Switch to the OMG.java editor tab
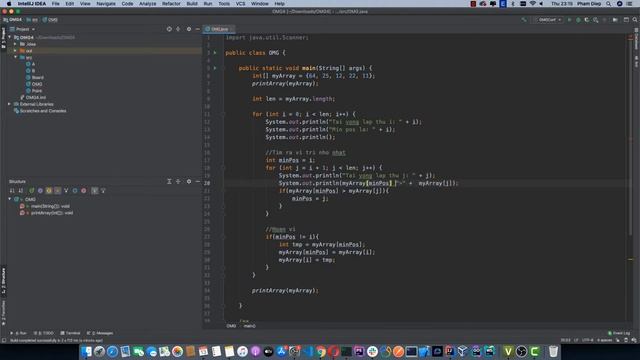This screenshot has height=360, width=640. pyautogui.click(x=219, y=29)
